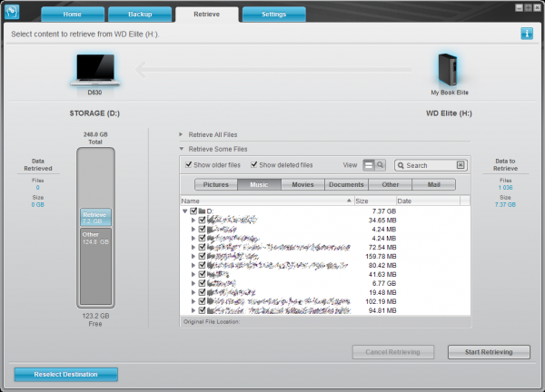Viewport: 545px width, 392px height.
Task: Open the Home tab
Action: [73, 15]
